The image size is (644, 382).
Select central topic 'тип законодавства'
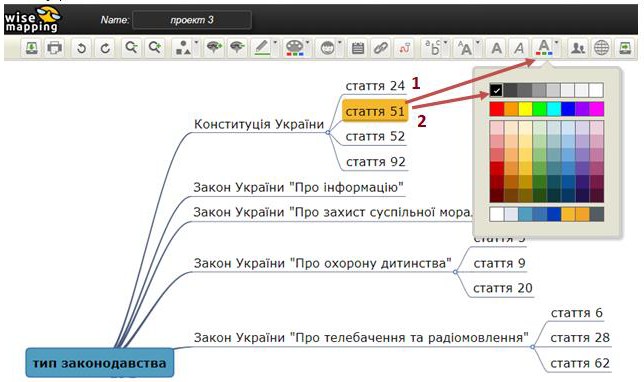100,363
